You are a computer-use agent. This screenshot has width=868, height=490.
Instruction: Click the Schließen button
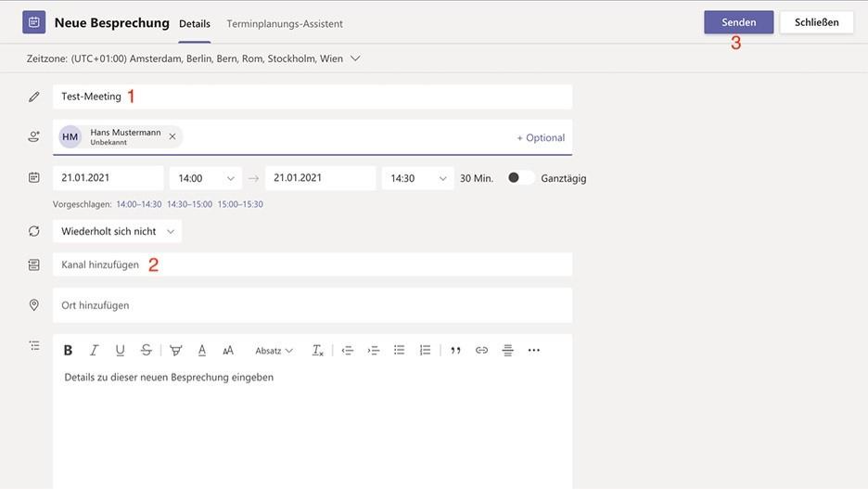point(816,22)
